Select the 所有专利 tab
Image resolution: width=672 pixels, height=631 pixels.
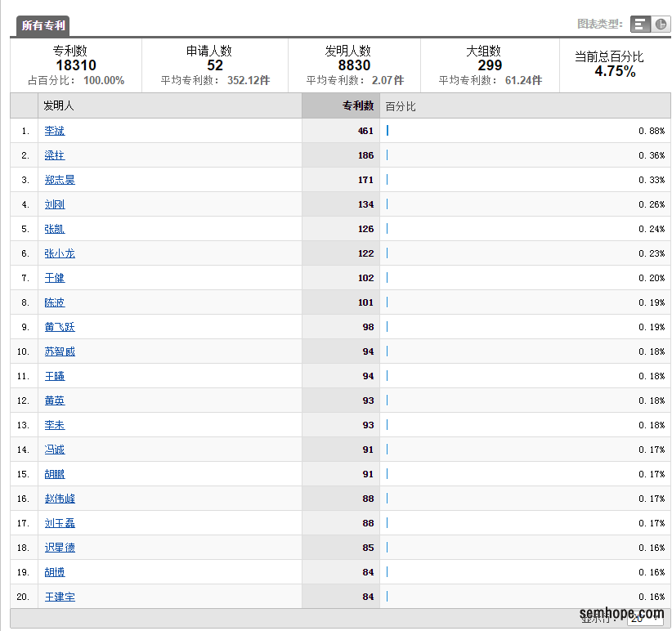pyautogui.click(x=43, y=25)
